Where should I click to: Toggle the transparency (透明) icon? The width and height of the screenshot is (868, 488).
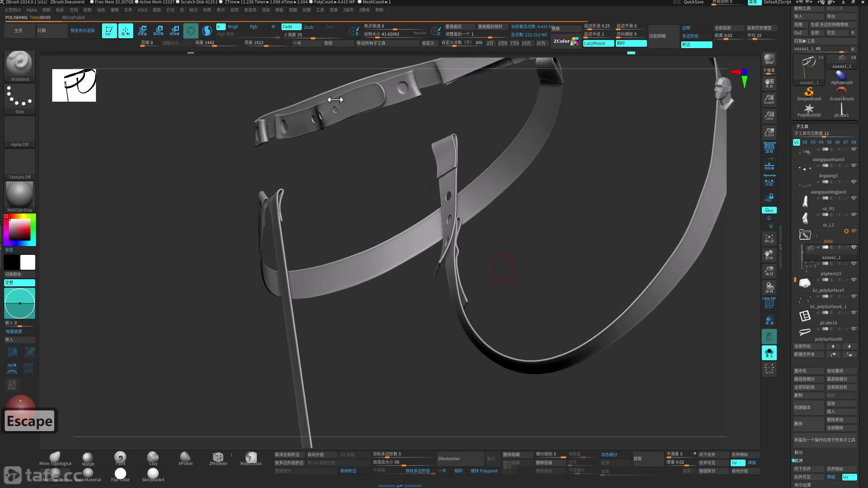[769, 320]
